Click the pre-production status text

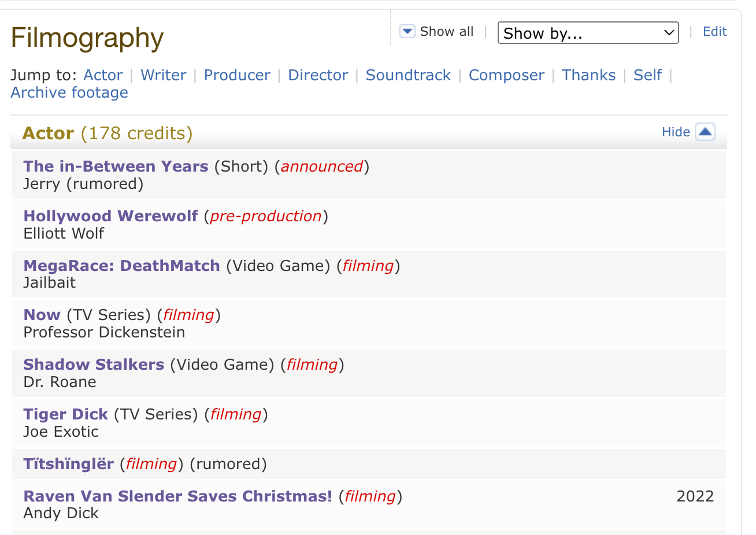[x=266, y=216]
